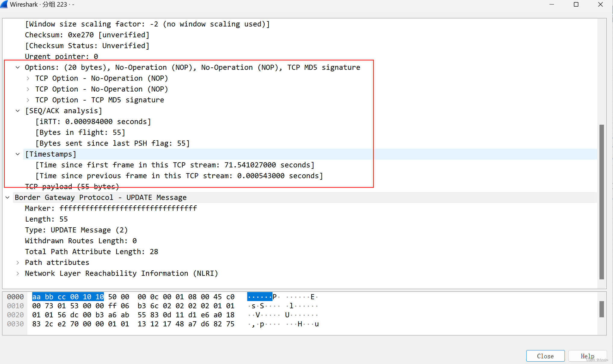613x364 pixels.
Task: Click the Wireshark shark fin title icon
Action: pyautogui.click(x=4, y=4)
